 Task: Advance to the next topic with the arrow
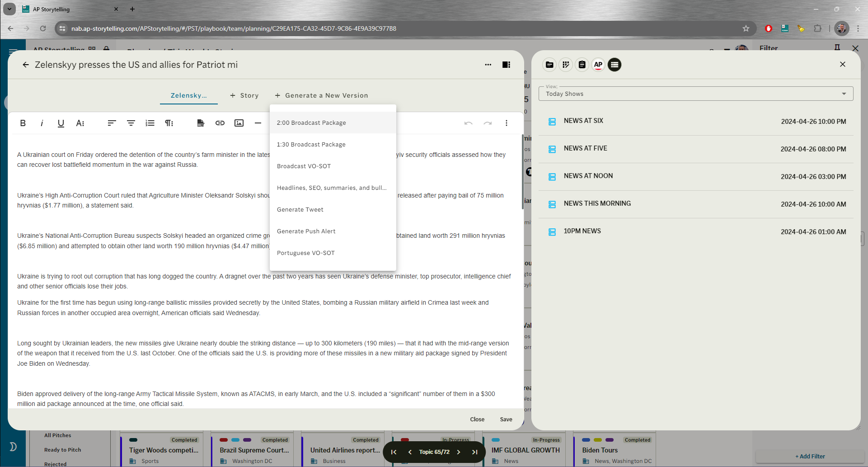point(458,452)
